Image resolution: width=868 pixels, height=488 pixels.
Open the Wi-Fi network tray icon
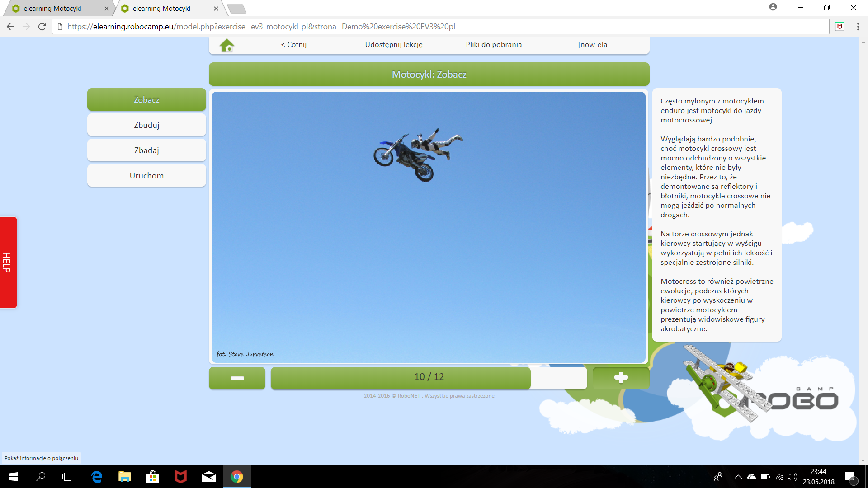779,477
